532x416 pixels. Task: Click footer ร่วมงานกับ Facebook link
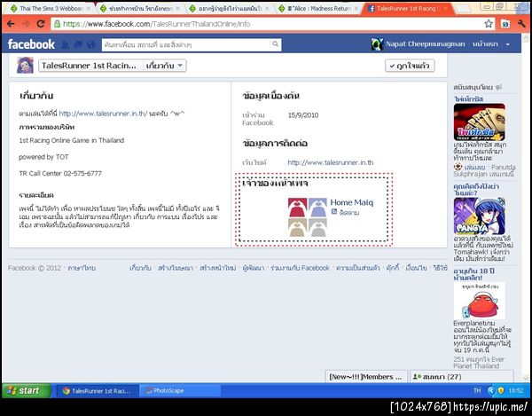pyautogui.click(x=300, y=268)
